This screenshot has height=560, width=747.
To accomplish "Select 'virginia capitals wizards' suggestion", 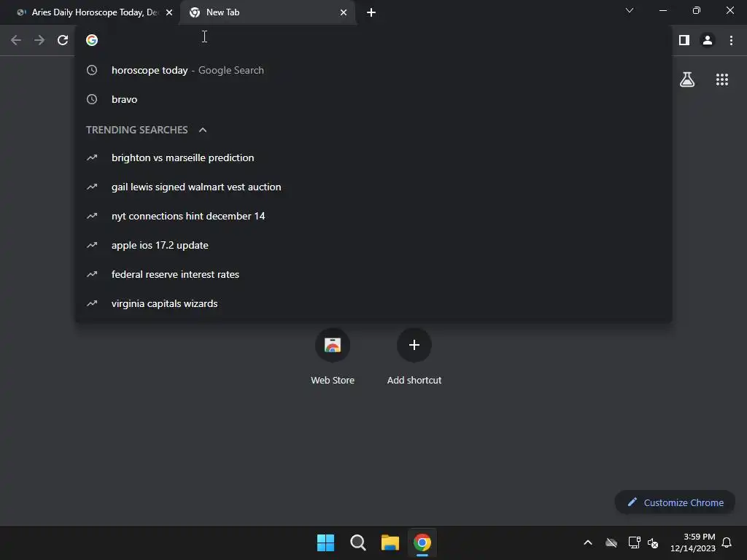I will (x=373, y=304).
